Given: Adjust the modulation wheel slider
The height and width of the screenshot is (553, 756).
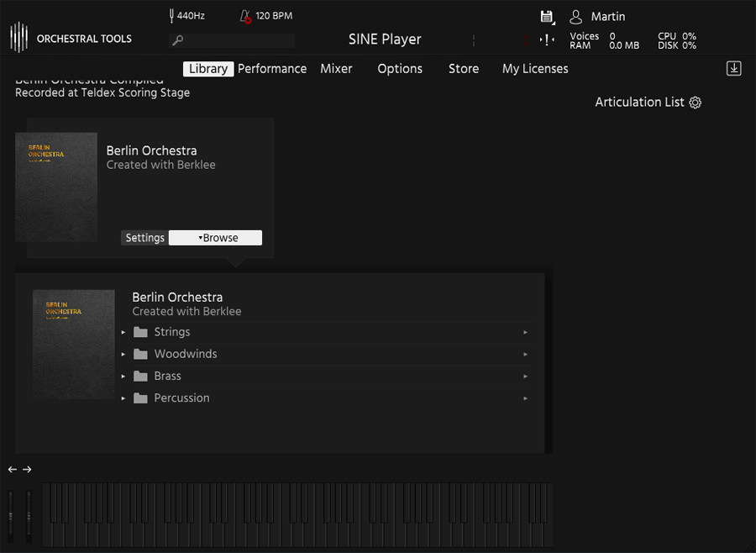Looking at the screenshot, I should (29, 516).
